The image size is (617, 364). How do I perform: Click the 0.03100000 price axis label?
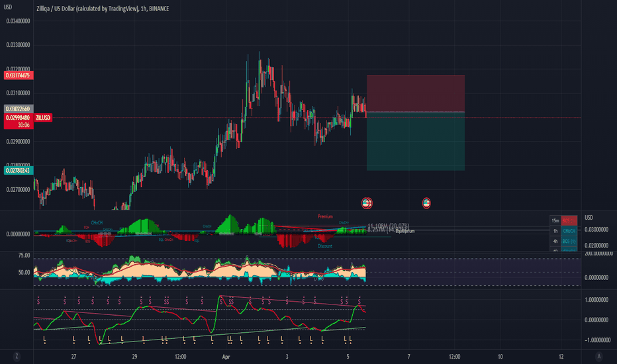tap(18, 93)
